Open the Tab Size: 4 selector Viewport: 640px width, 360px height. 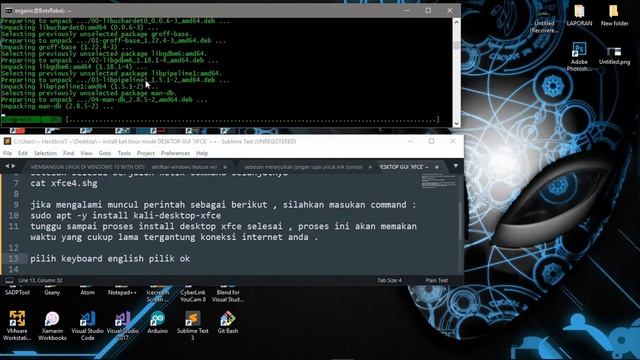(389, 280)
